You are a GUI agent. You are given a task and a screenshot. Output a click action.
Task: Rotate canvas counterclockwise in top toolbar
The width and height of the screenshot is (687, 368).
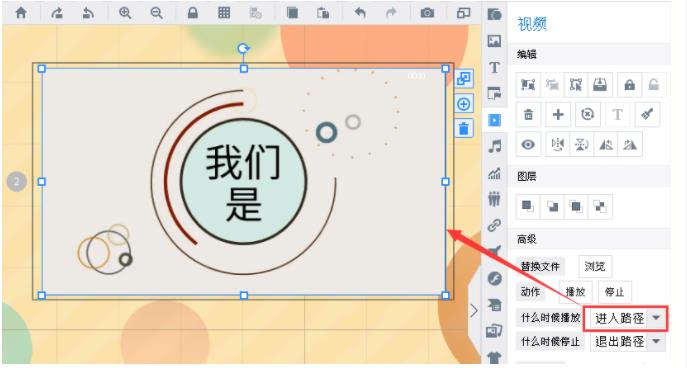click(88, 13)
